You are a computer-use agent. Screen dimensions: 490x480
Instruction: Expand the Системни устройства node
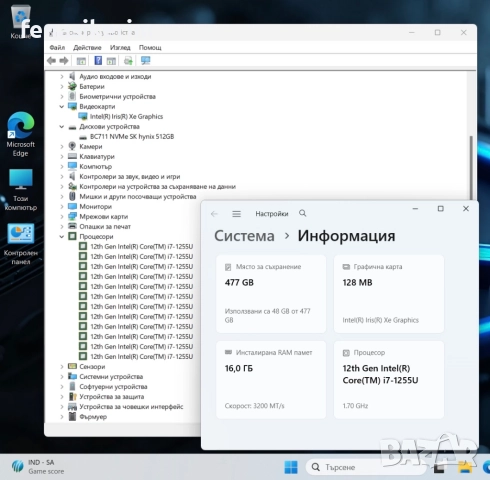pyautogui.click(x=62, y=376)
